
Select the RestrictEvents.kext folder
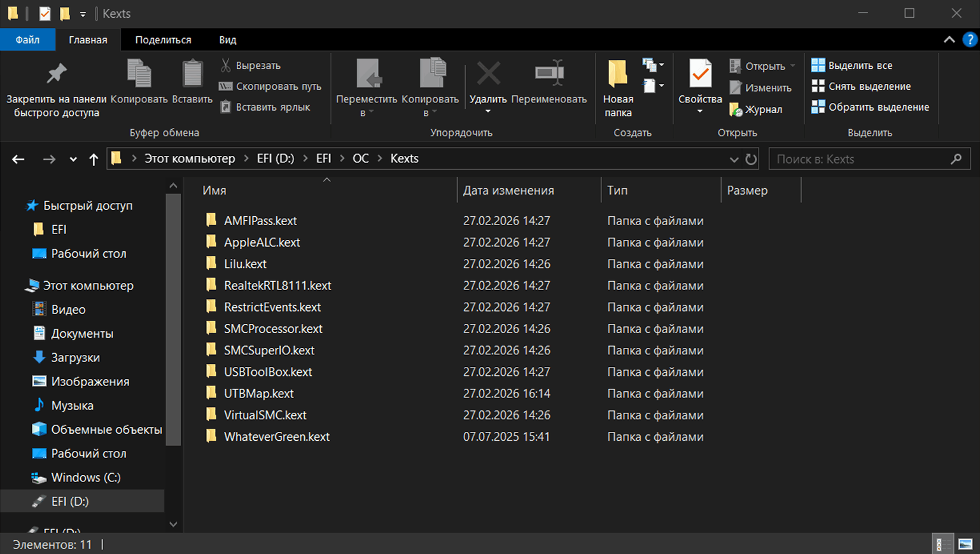272,307
